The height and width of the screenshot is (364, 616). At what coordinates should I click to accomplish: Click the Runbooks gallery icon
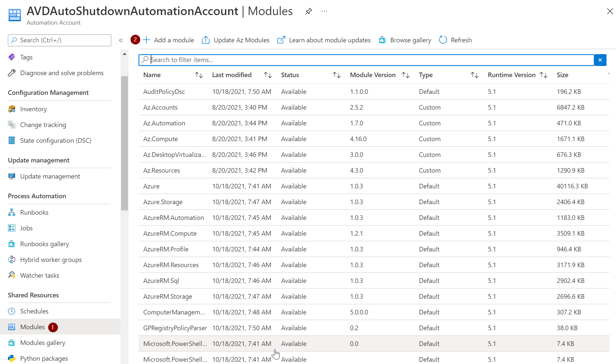coord(12,244)
